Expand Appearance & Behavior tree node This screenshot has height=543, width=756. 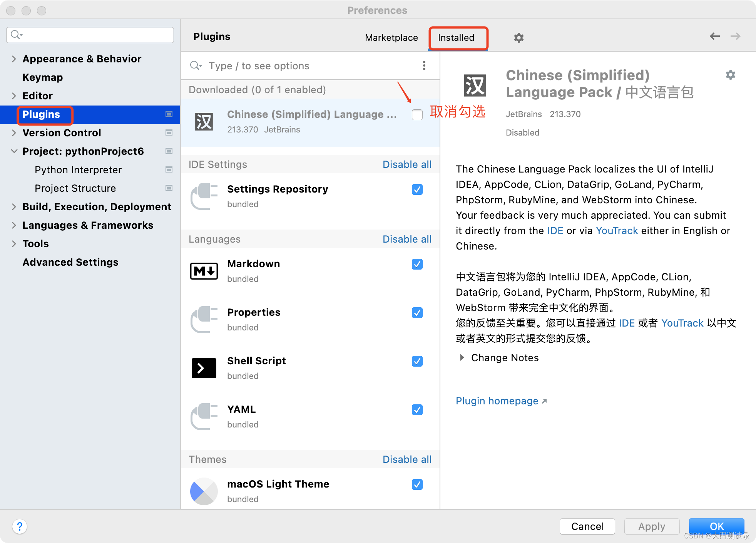tap(14, 59)
